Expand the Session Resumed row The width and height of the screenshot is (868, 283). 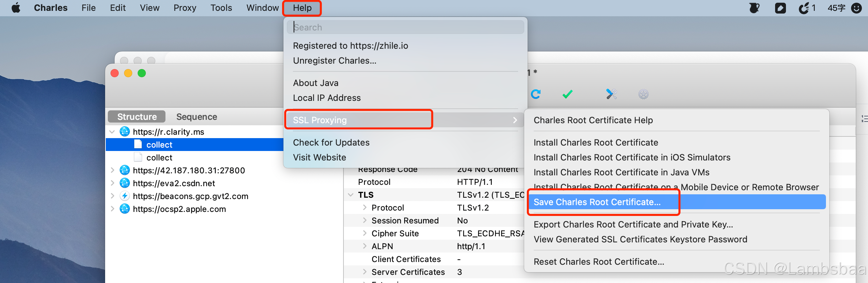pyautogui.click(x=365, y=220)
